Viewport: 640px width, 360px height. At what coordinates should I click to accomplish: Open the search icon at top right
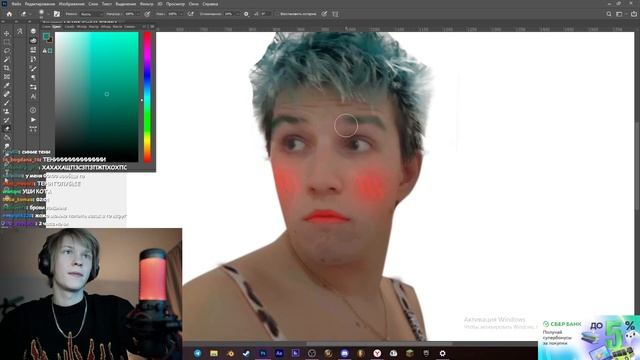609,14
